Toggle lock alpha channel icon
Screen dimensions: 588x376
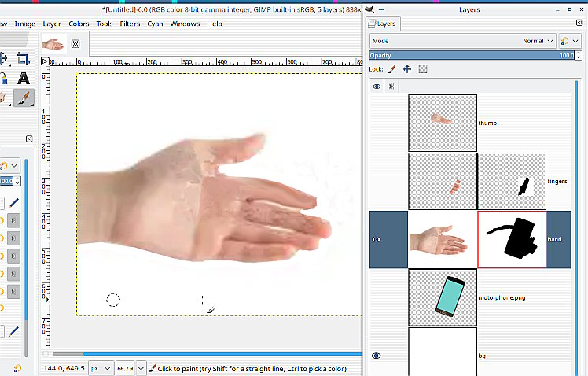[x=423, y=69]
